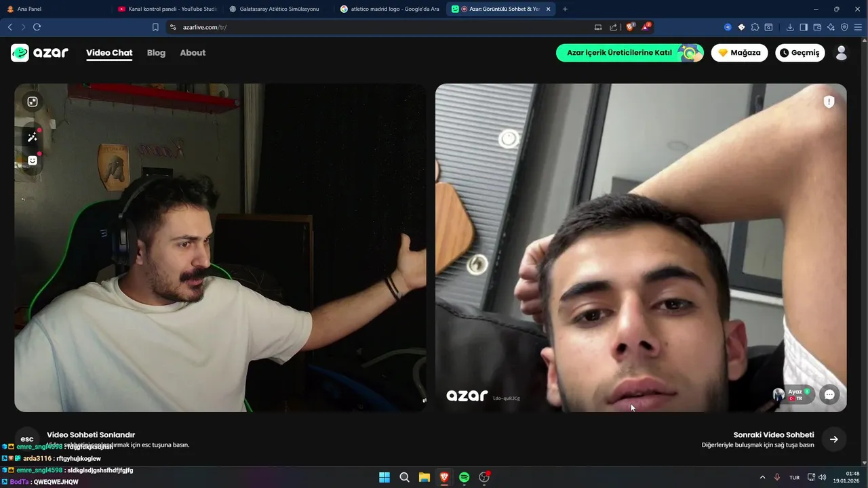The width and height of the screenshot is (868, 488).
Task: Open a new browser tab
Action: (565, 9)
